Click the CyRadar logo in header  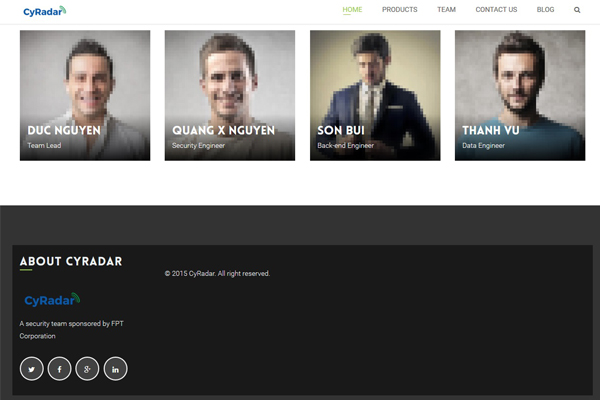point(45,11)
